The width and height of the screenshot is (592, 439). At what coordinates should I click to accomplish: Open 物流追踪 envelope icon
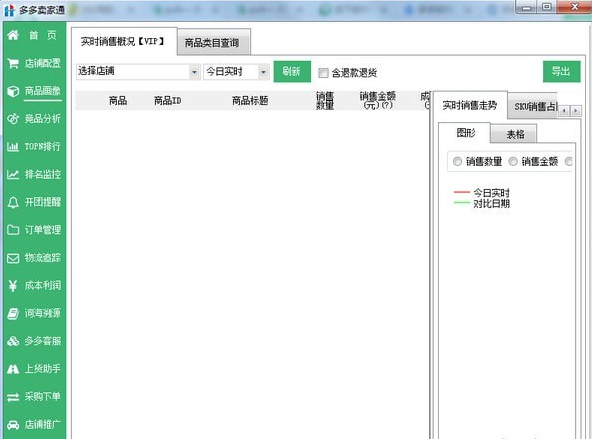[13, 258]
